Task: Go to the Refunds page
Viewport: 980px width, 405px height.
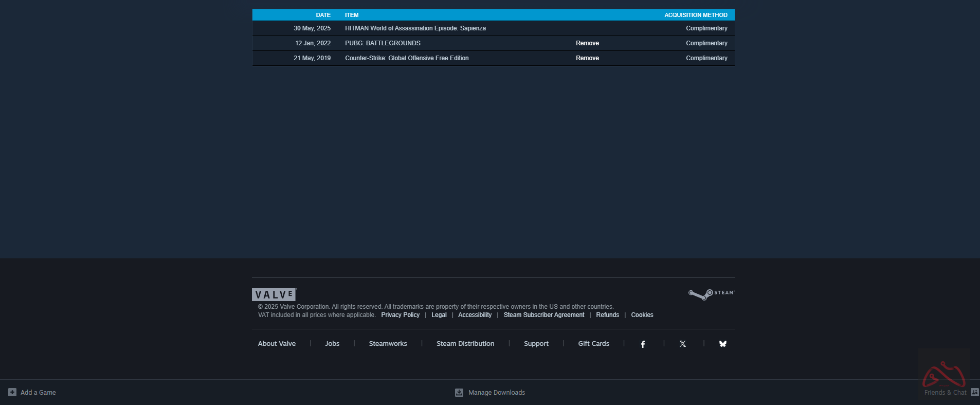Action: (x=607, y=315)
